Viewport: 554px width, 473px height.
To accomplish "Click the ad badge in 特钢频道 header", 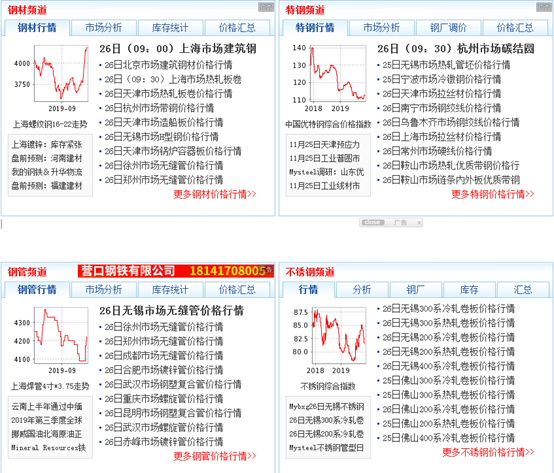I will (x=544, y=7).
